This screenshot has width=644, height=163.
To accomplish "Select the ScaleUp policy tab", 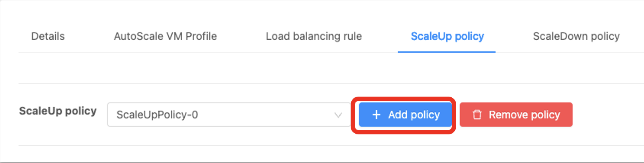I will [447, 36].
